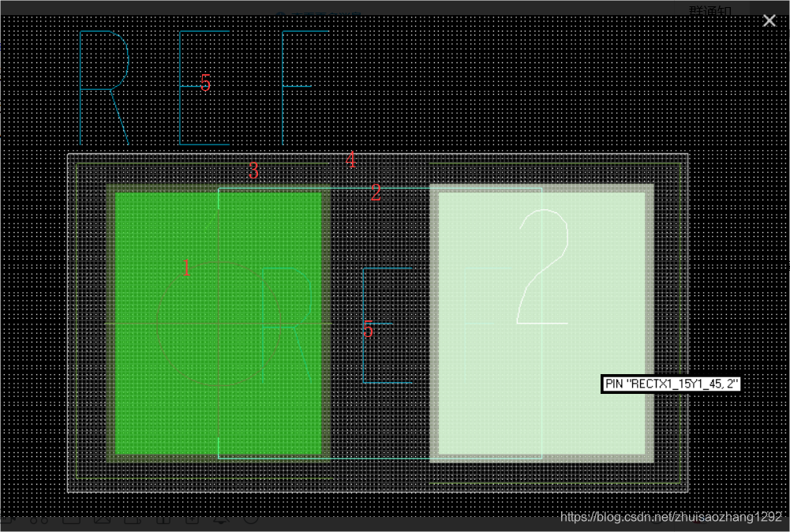Close the image preview with the X
This screenshot has width=790, height=532.
[769, 21]
